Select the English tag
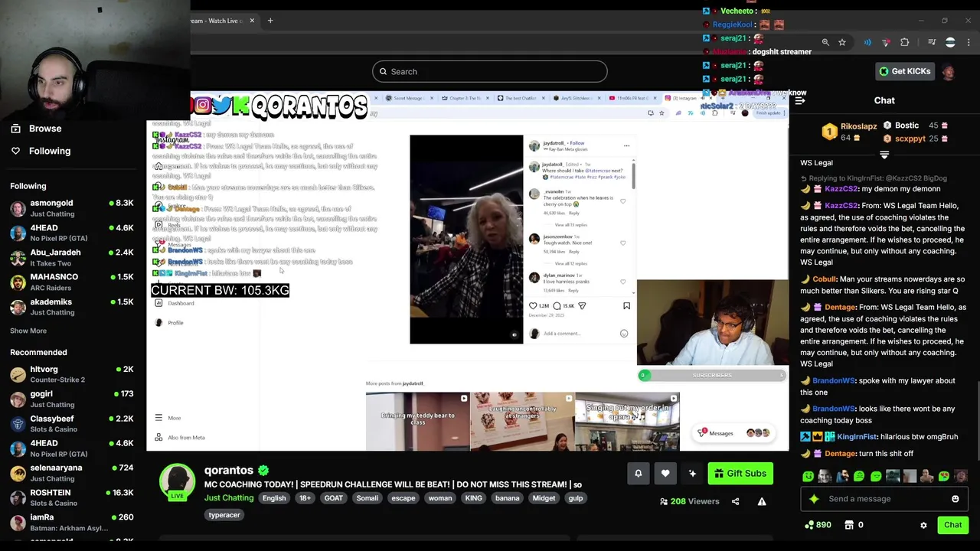The image size is (980, 551). [x=274, y=498]
